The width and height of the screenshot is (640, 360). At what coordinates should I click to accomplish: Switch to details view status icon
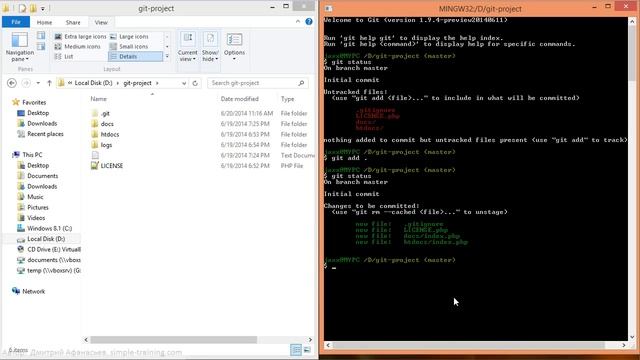pyautogui.click(x=296, y=350)
